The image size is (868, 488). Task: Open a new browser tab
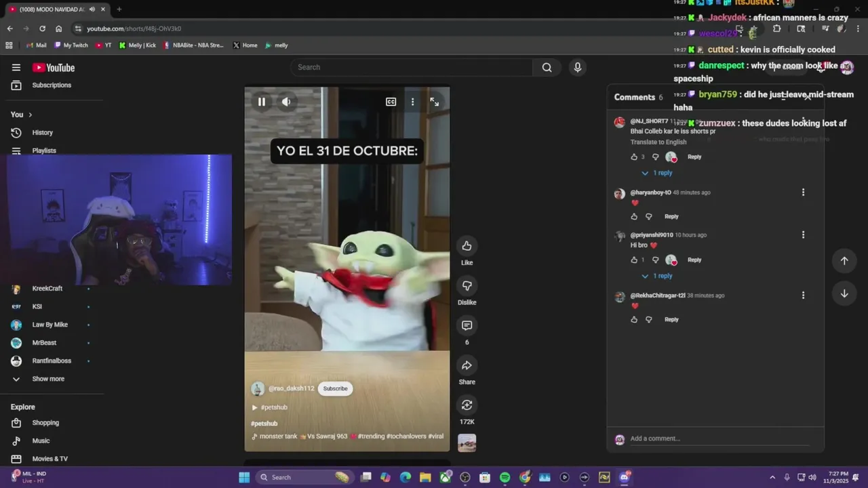coord(119,9)
